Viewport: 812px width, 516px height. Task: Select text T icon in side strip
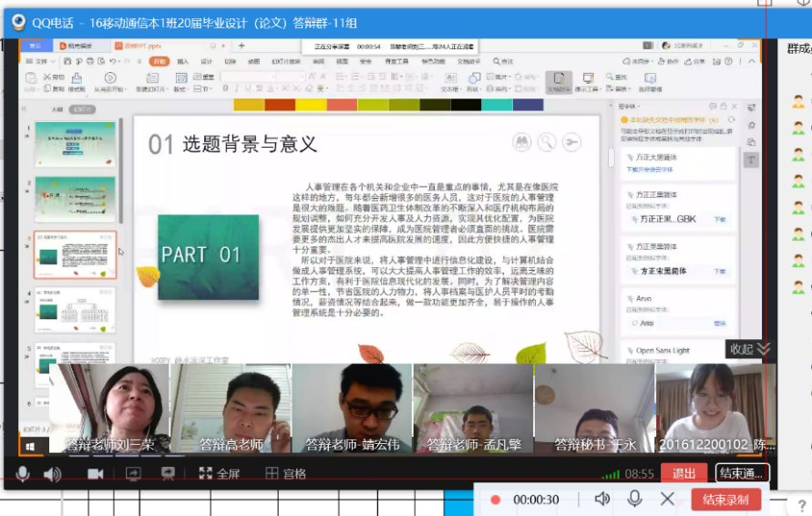[752, 160]
